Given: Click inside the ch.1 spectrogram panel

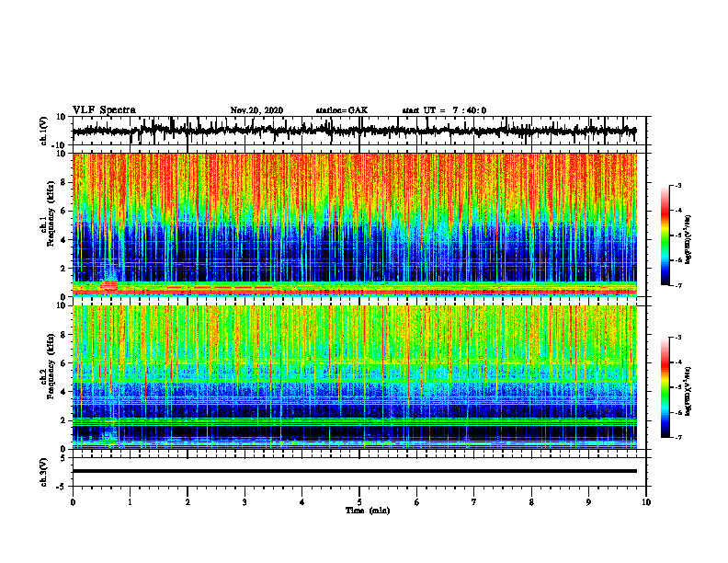Looking at the screenshot, I should (354, 224).
